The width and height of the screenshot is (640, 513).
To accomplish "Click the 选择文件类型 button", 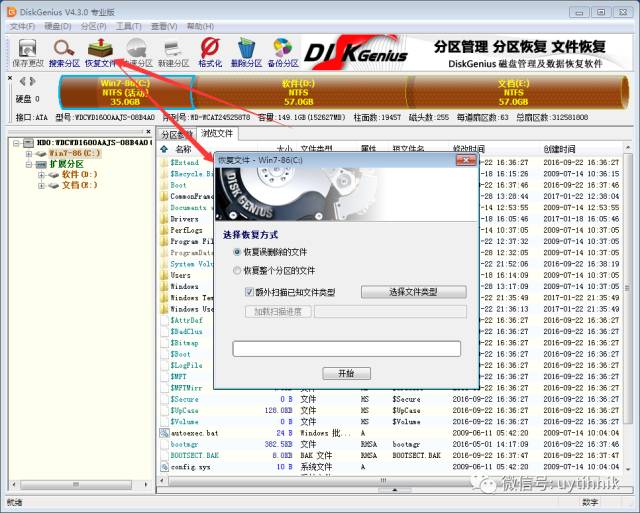I will click(413, 292).
